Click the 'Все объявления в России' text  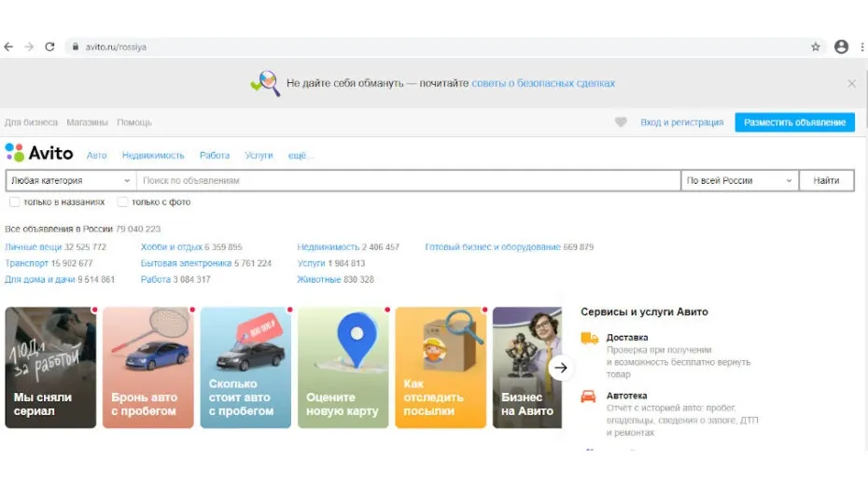tap(59, 229)
